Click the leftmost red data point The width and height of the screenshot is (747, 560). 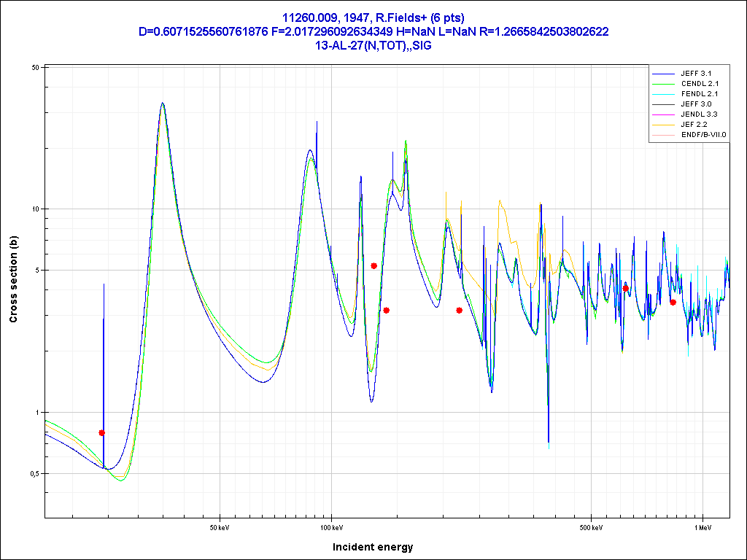(102, 433)
